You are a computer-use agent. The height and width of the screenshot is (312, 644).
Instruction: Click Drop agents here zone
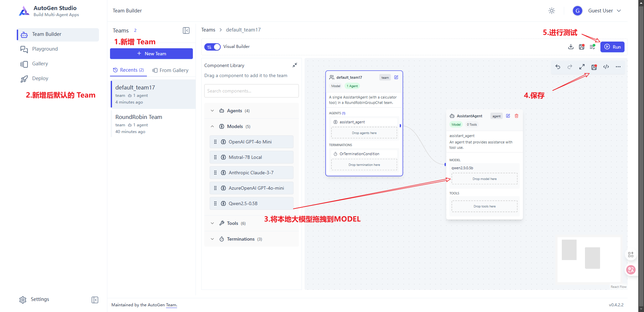[364, 133]
